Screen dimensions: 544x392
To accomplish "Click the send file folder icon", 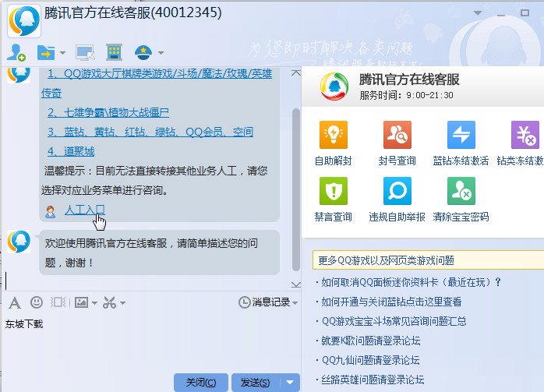I will pyautogui.click(x=46, y=53).
